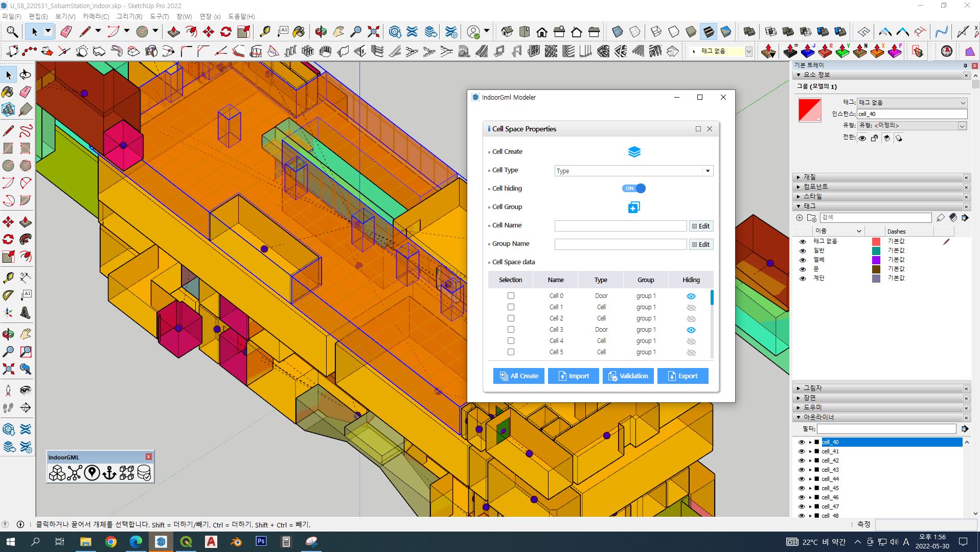Open the 카메라(C) menu
Screen dimensions: 980x552
pos(96,16)
